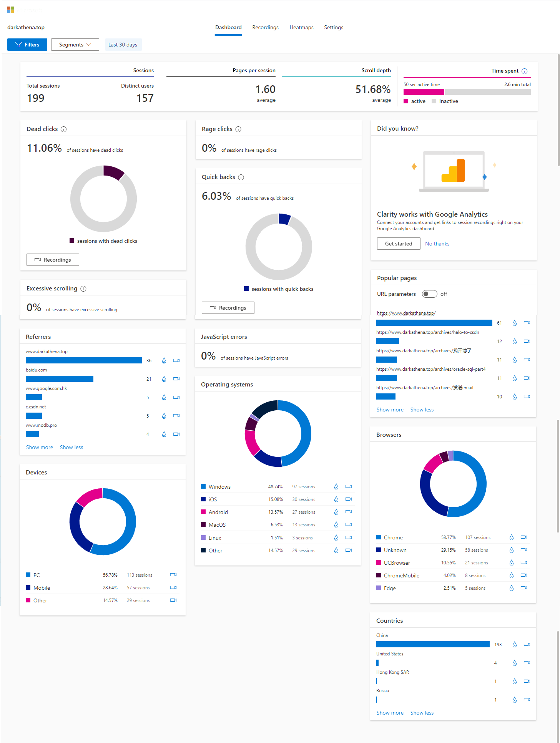
Task: View heatmap for Hong Kong SAR
Action: 515,681
